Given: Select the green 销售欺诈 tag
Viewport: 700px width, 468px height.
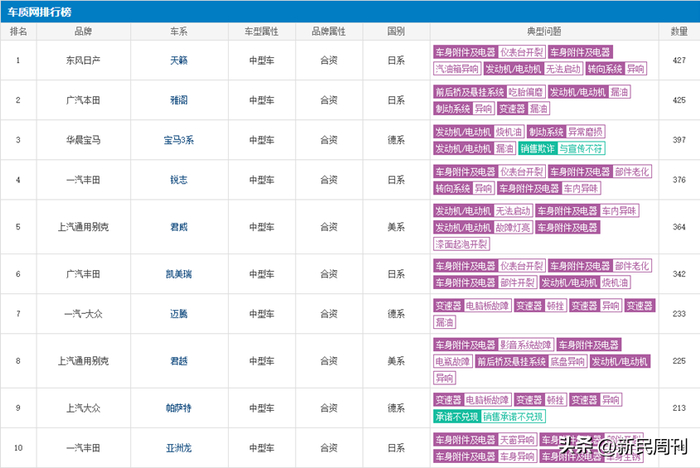Looking at the screenshot, I should (538, 148).
